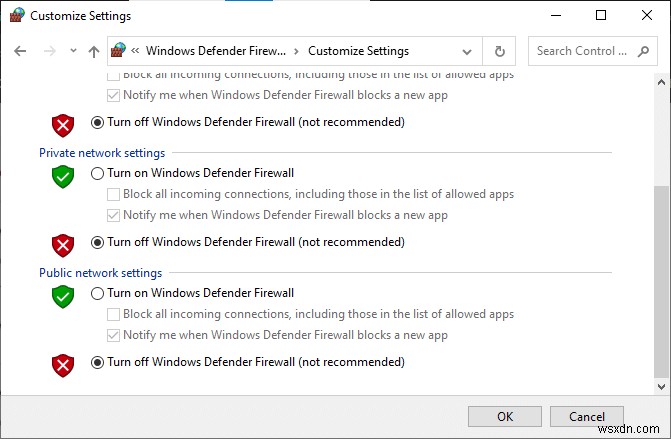Click the Back navigation arrow

[20, 51]
